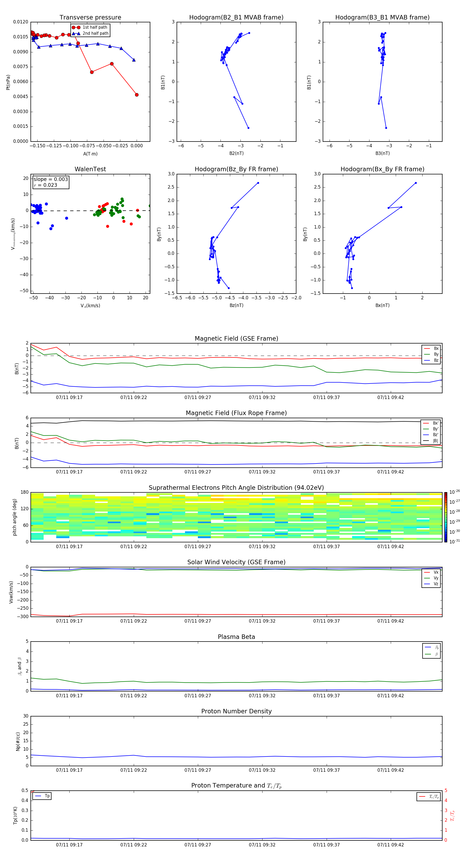This screenshot has height=868, width=473.
Task: Click the 'Vsw(km/s)' y-axis label
Action: click(x=11, y=592)
